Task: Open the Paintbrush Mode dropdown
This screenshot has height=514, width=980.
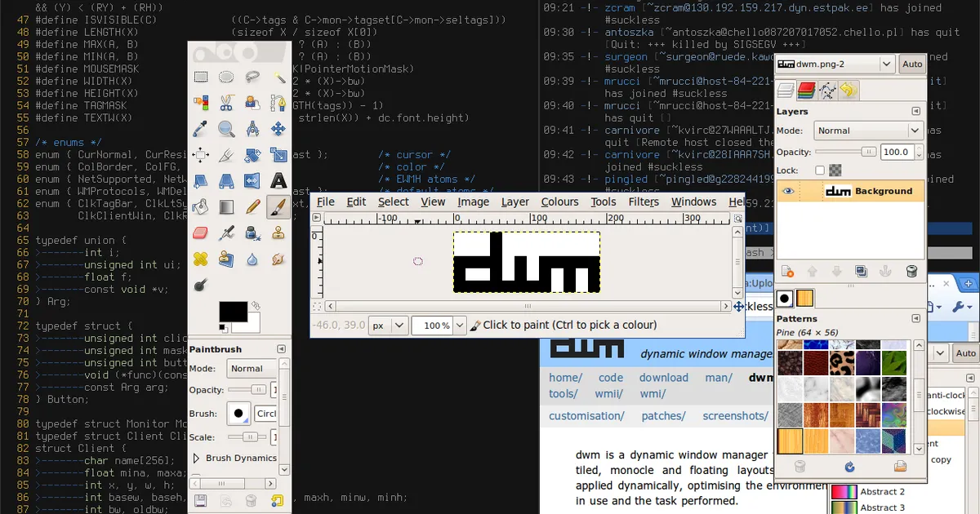Action: click(253, 368)
